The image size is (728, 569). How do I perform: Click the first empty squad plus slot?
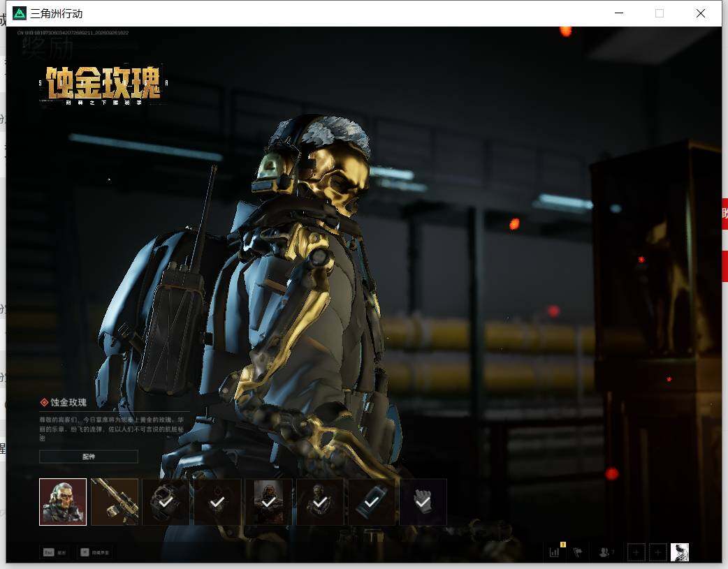point(636,552)
